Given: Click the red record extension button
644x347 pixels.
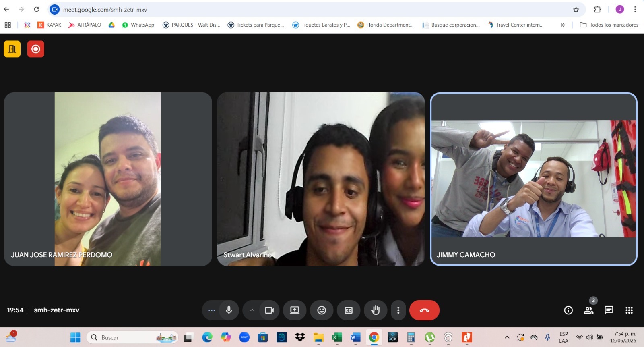Looking at the screenshot, I should point(36,49).
